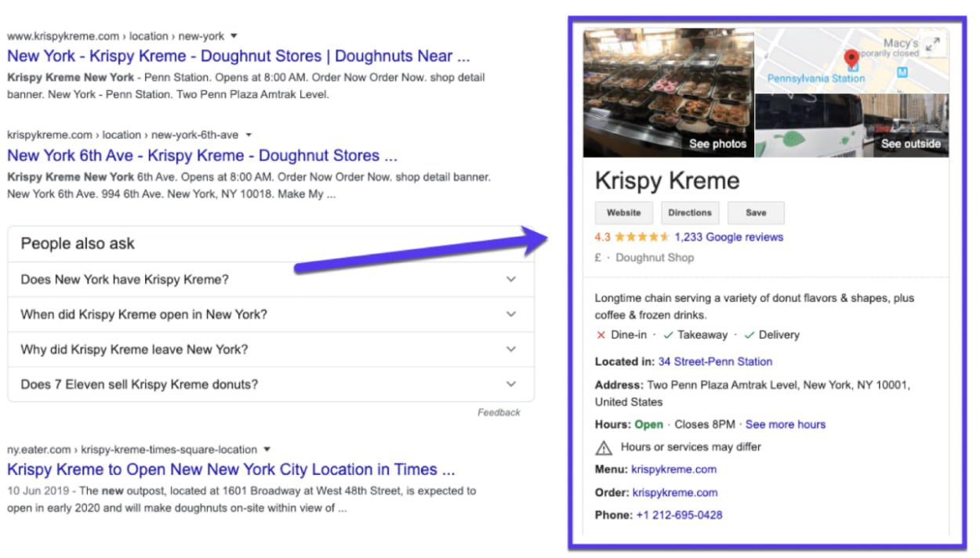The width and height of the screenshot is (980, 558).
Task: Click the map enlarge arrows icon
Action: click(932, 45)
